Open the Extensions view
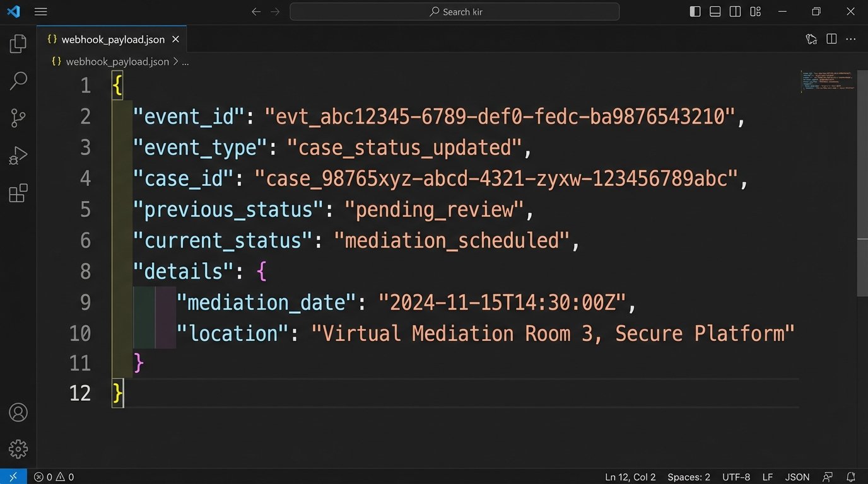 [18, 193]
